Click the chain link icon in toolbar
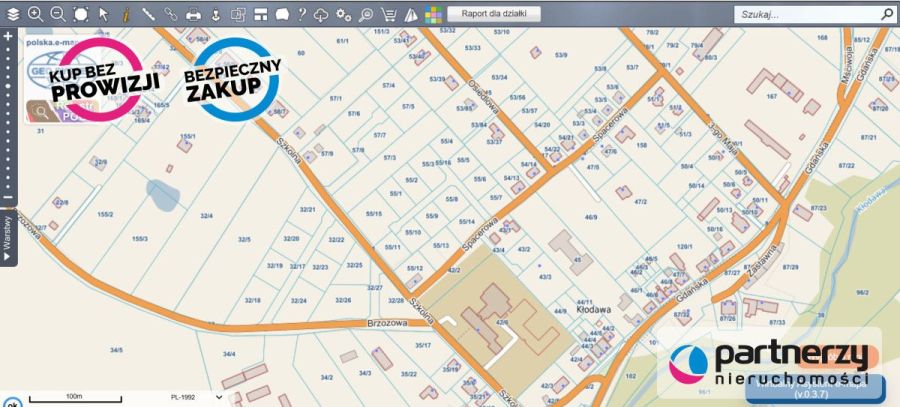The height and width of the screenshot is (407, 900). tap(170, 14)
